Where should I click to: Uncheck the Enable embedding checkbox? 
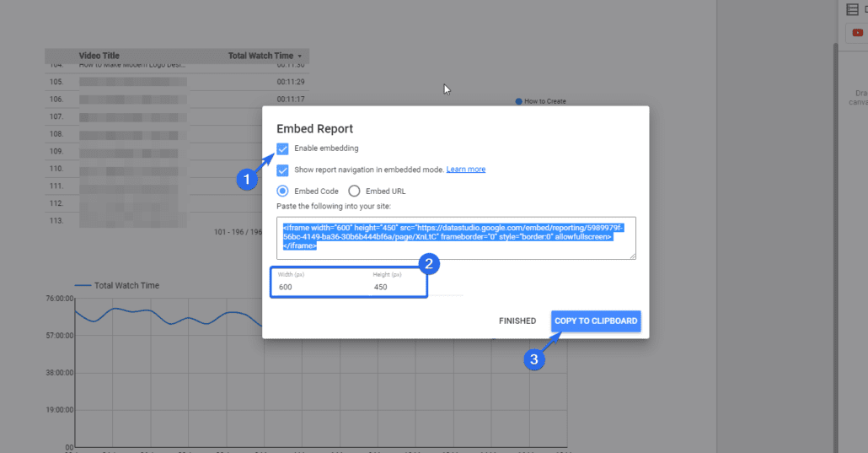pyautogui.click(x=282, y=148)
